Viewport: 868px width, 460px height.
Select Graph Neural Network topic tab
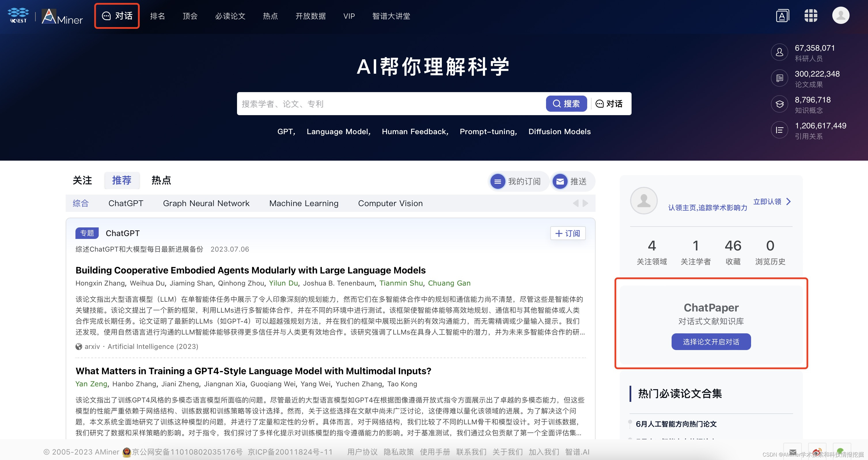[206, 203]
